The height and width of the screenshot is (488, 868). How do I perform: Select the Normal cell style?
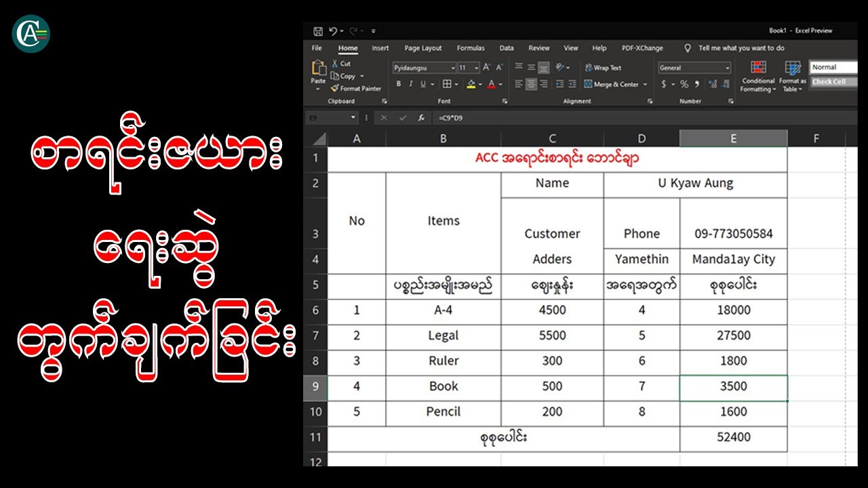click(x=833, y=67)
